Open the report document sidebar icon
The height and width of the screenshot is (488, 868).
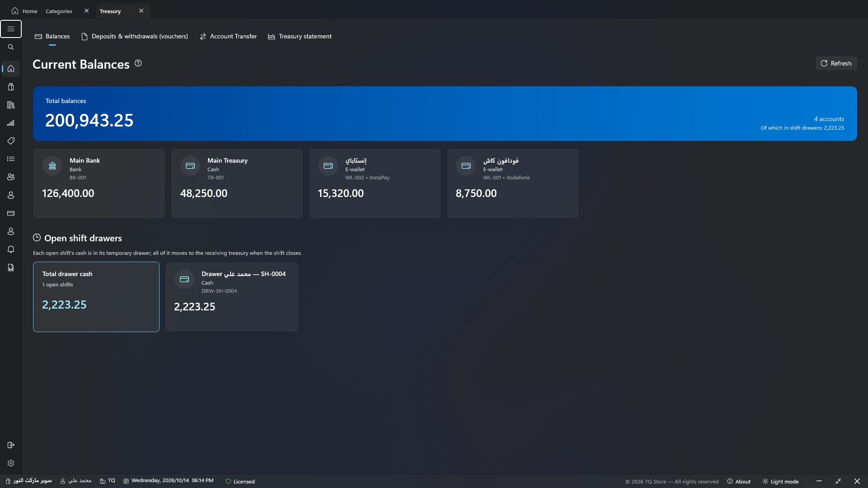tap(11, 267)
